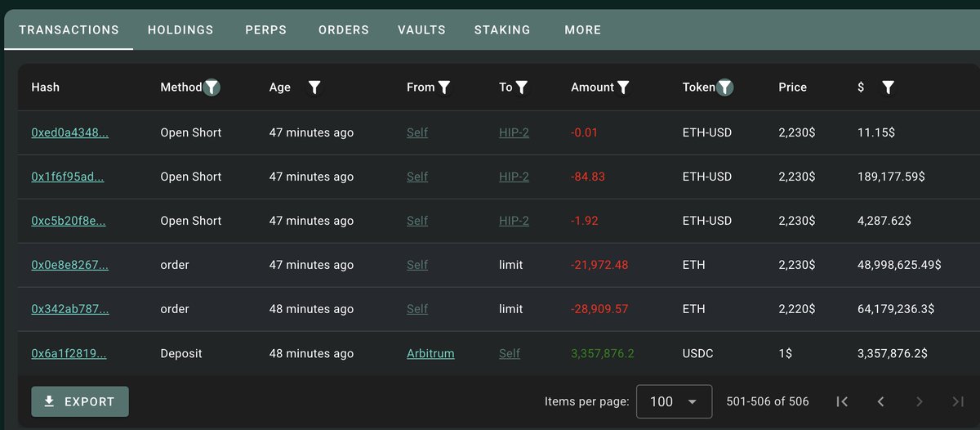Screen dimensions: 980x430
Task: Click the amount -21,972.48
Action: pos(599,265)
